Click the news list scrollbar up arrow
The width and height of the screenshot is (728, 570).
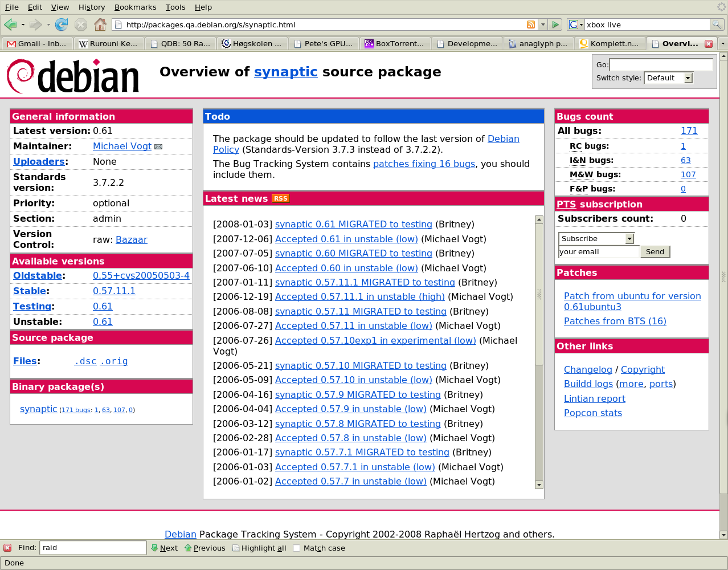tap(539, 219)
